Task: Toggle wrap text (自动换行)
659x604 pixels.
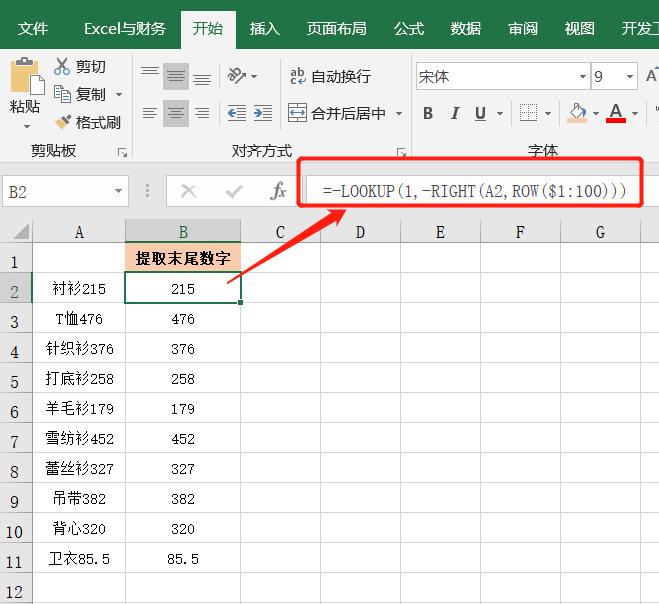Action: click(330, 76)
